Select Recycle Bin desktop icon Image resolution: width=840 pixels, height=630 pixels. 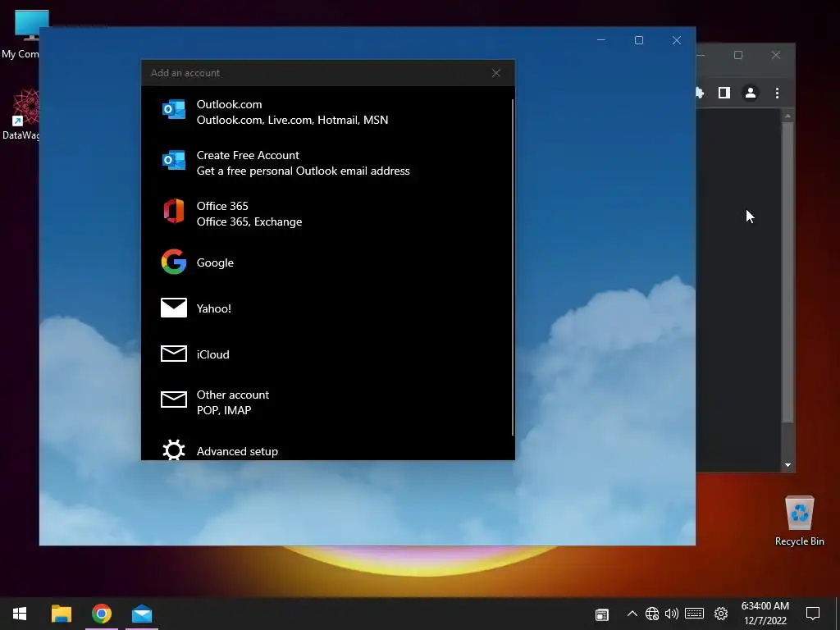[x=799, y=519]
